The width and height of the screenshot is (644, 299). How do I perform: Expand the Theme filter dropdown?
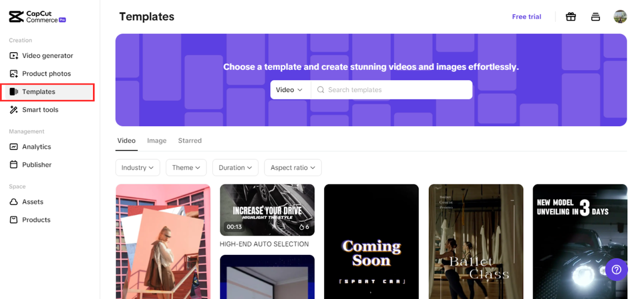point(186,168)
